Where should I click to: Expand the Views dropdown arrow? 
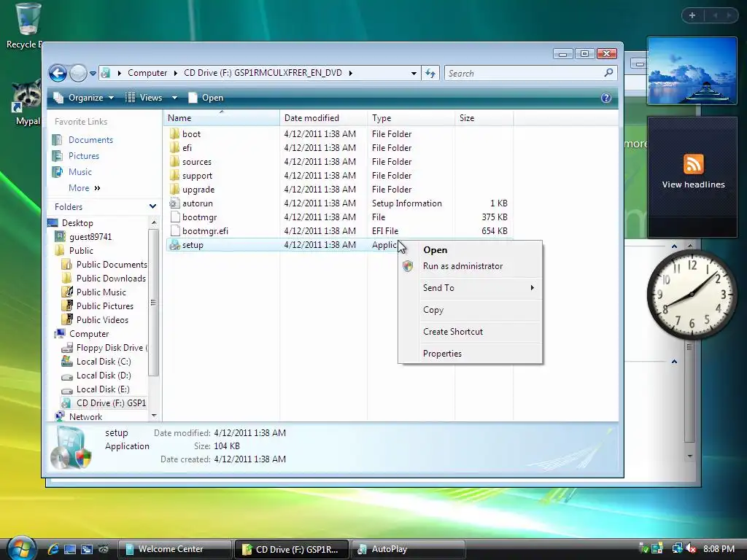pyautogui.click(x=175, y=98)
